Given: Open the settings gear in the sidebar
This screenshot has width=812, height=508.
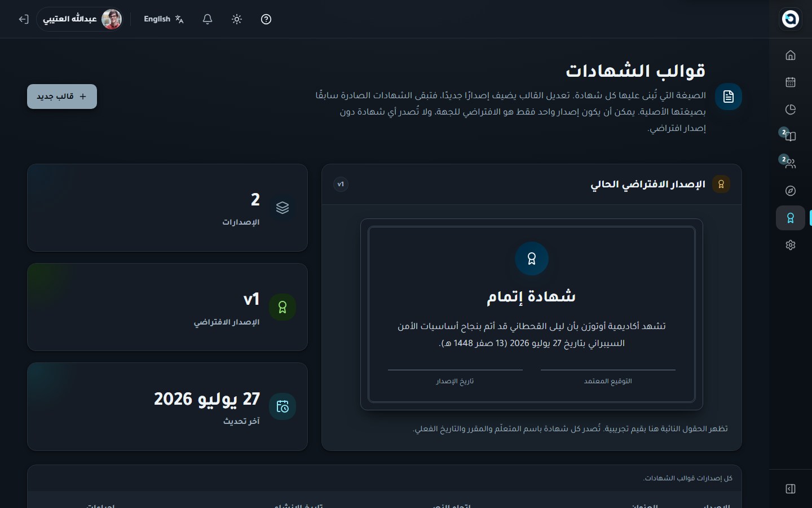Looking at the screenshot, I should click(x=791, y=245).
